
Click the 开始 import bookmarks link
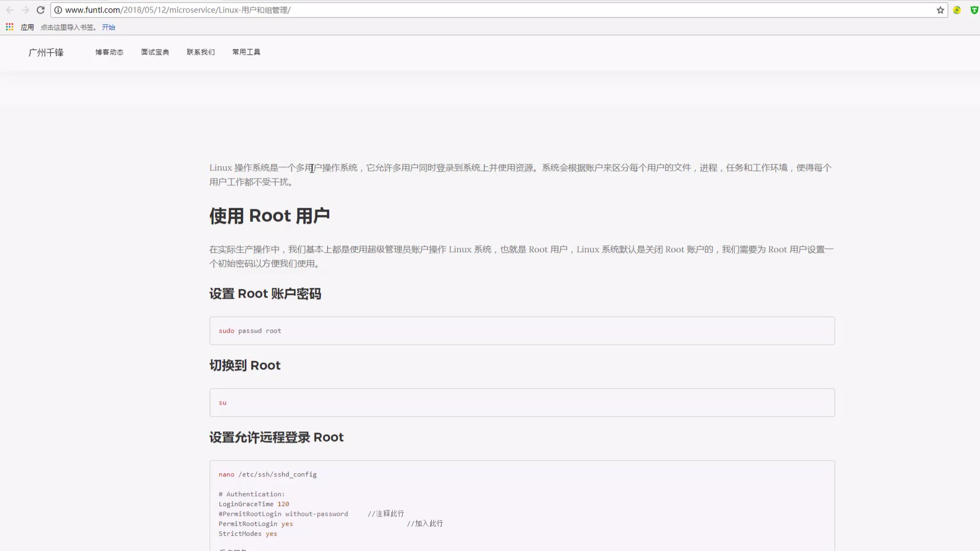tap(109, 27)
